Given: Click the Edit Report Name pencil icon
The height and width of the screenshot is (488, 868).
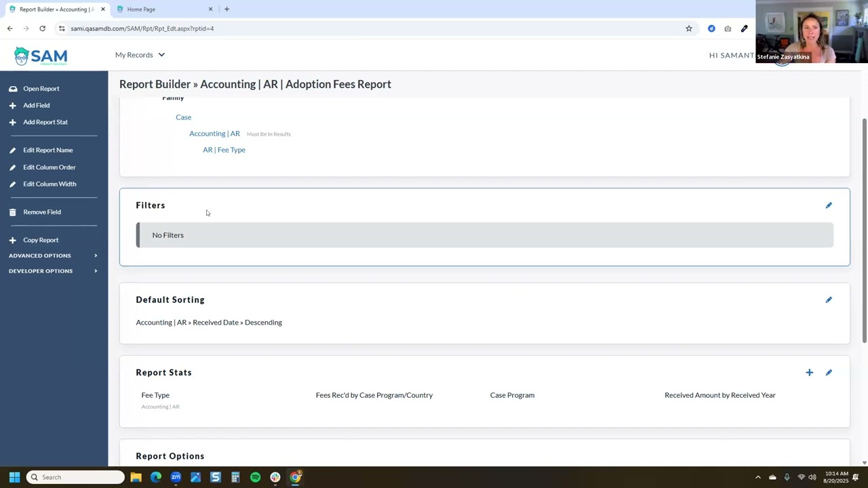Looking at the screenshot, I should (x=12, y=150).
